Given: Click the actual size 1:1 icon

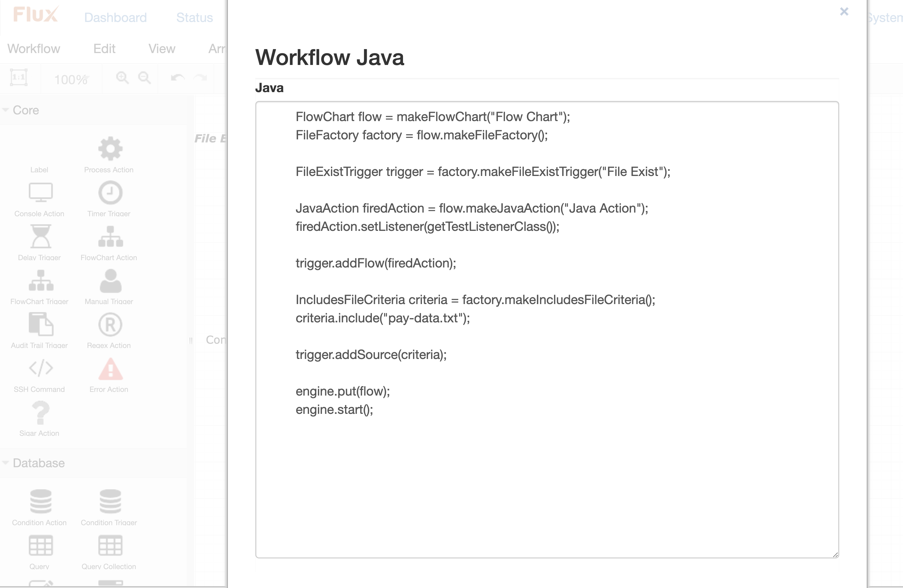Looking at the screenshot, I should pyautogui.click(x=19, y=78).
